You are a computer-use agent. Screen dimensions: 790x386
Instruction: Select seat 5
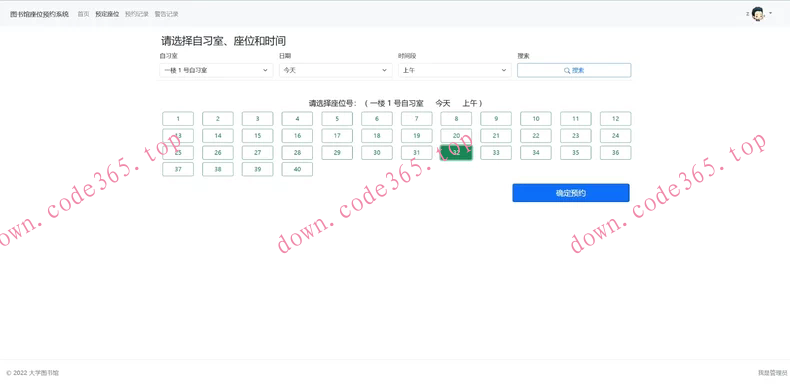point(337,119)
